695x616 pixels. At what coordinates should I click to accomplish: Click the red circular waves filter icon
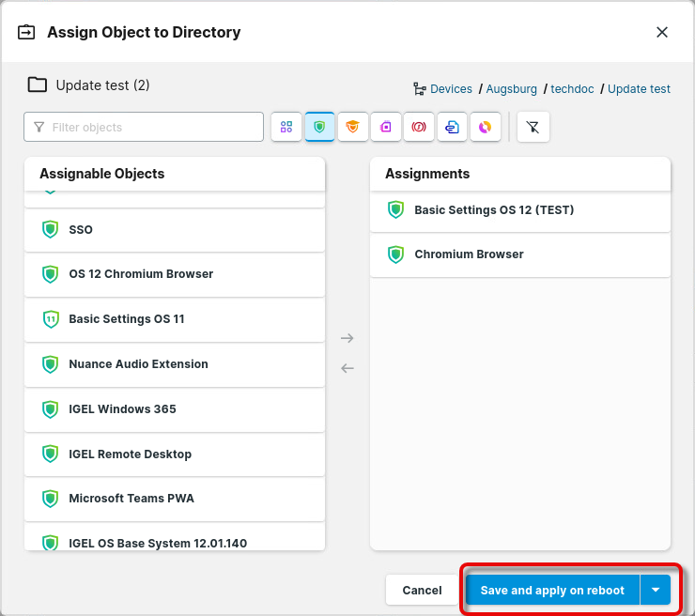[x=419, y=127]
